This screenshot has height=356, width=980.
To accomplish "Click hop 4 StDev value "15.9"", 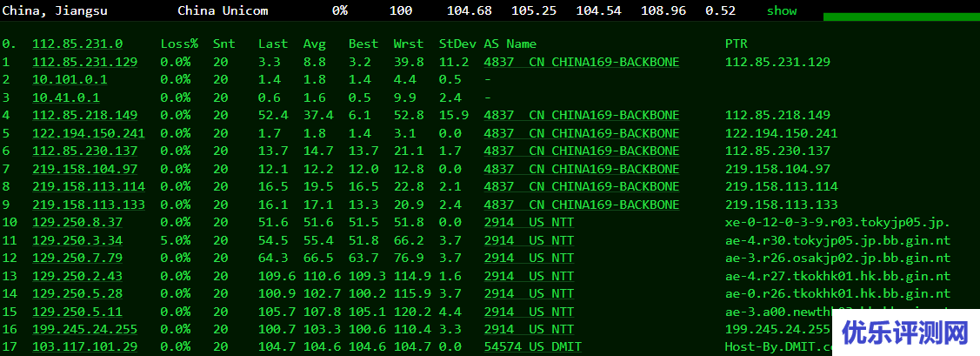I will coord(454,115).
